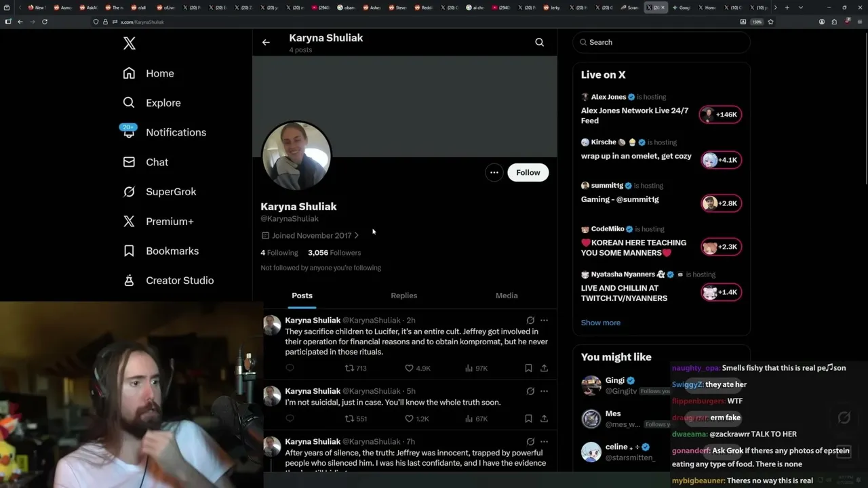Viewport: 868px width, 488px height.
Task: Share the post with 551 reposts
Action: coord(544,418)
